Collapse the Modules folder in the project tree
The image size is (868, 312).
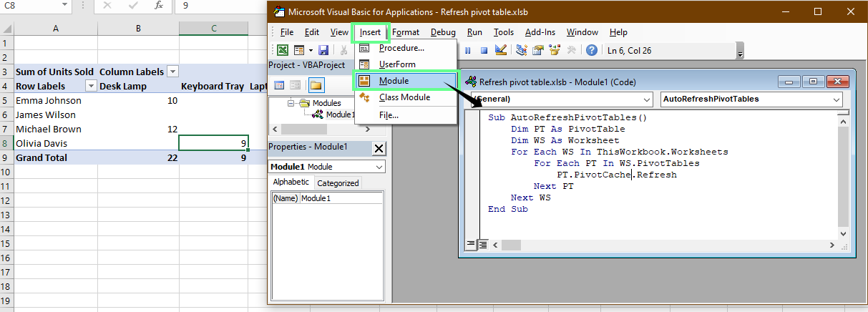click(x=291, y=103)
